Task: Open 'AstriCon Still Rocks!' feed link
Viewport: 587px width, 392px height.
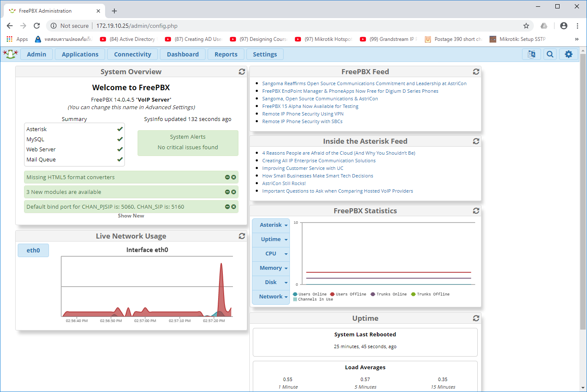Action: point(284,183)
